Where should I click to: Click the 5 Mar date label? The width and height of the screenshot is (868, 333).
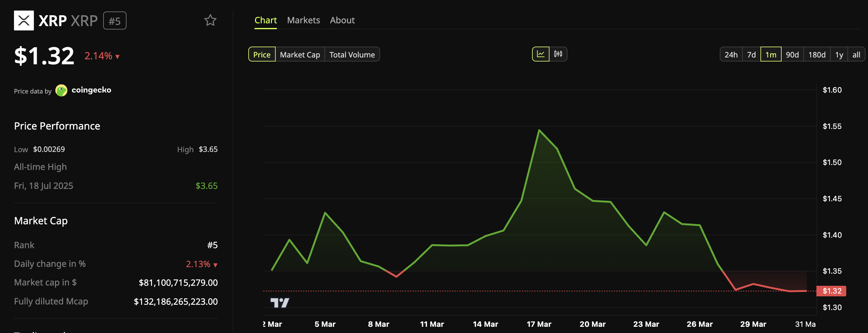(x=325, y=324)
